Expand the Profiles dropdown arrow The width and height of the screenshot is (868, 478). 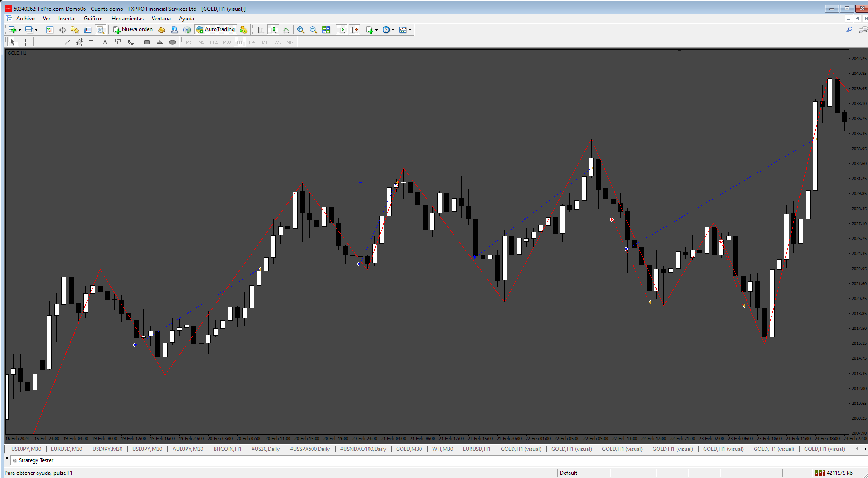(x=37, y=30)
